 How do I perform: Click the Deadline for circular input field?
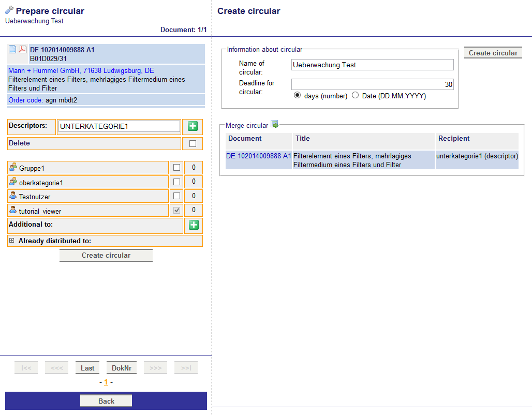[372, 84]
